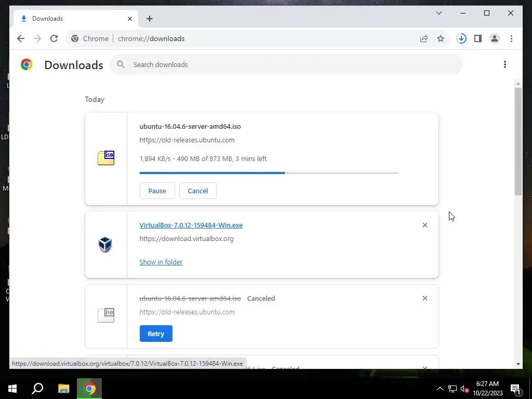The height and width of the screenshot is (399, 532).
Task: Reload the downloads page
Action: click(x=54, y=38)
